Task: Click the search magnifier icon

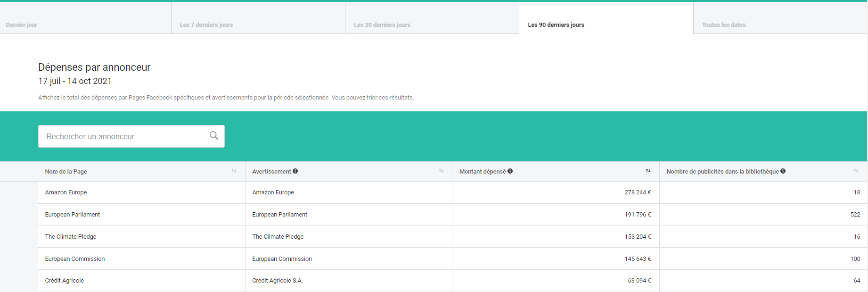Action: click(214, 135)
